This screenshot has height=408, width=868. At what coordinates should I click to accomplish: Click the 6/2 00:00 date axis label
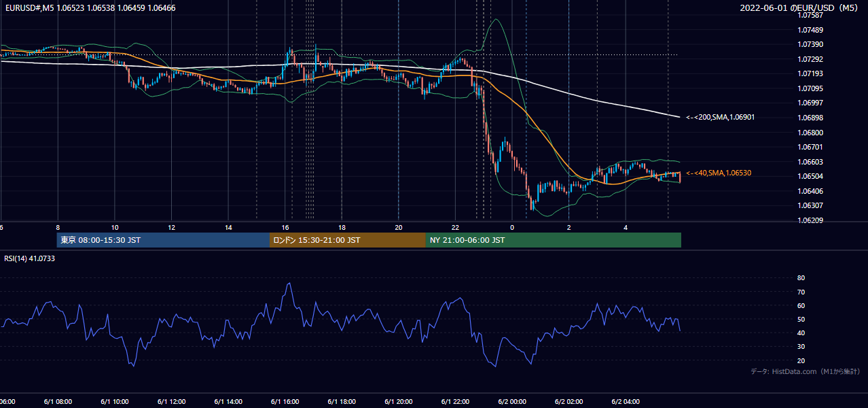click(x=512, y=402)
